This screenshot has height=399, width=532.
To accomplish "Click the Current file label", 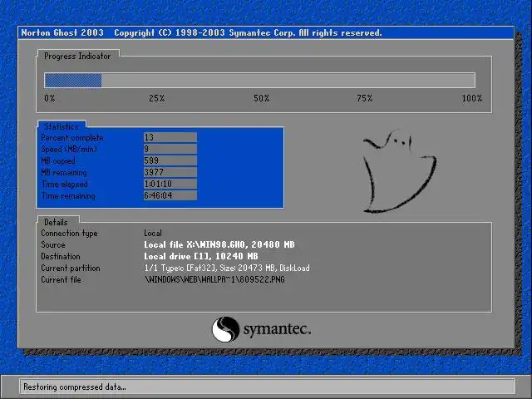I will [x=61, y=279].
